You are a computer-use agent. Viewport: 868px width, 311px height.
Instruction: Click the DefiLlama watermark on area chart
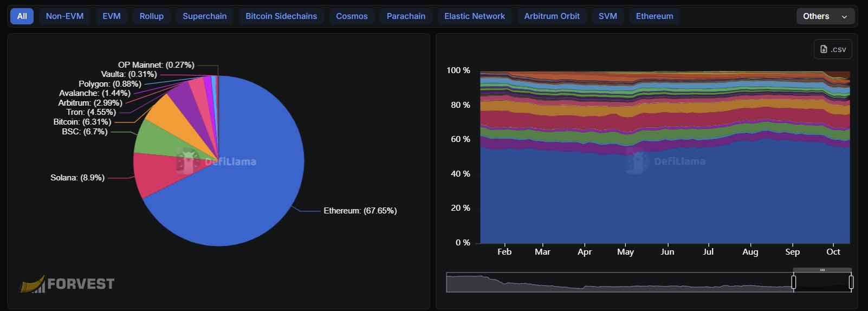(x=666, y=161)
